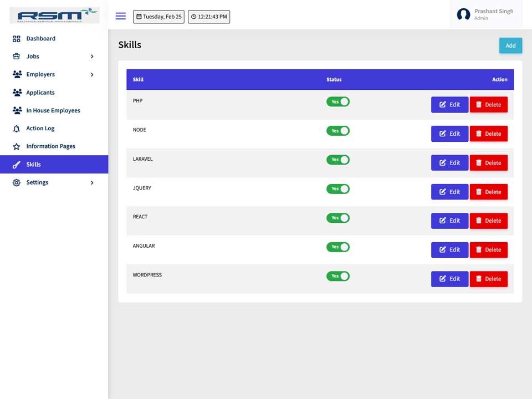Switch off the WORDPRESS status toggle
532x399 pixels.
coord(337,276)
